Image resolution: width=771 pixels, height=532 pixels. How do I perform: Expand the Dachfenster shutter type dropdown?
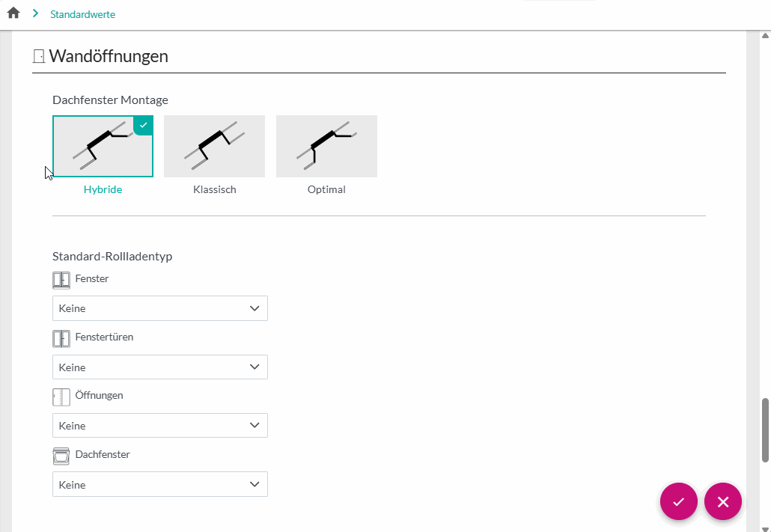point(160,485)
